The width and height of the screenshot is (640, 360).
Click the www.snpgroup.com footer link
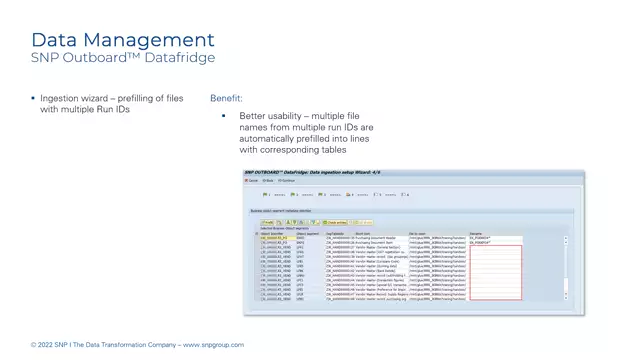(213, 345)
